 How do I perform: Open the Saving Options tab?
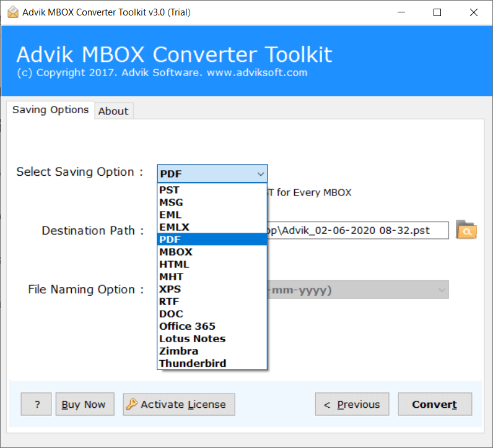[x=50, y=110]
